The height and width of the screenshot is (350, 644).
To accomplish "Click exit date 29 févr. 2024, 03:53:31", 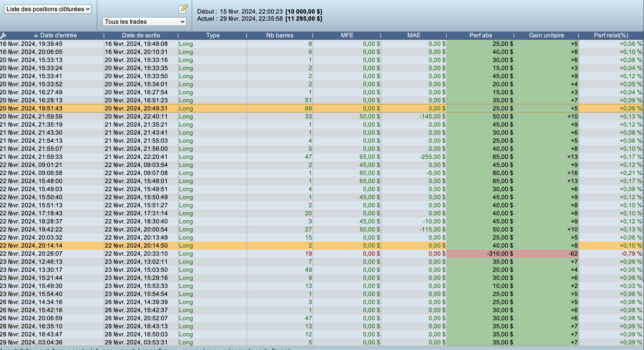I will point(136,342).
